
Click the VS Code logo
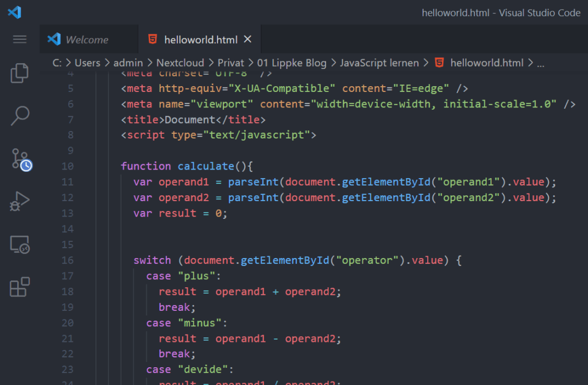(x=14, y=13)
